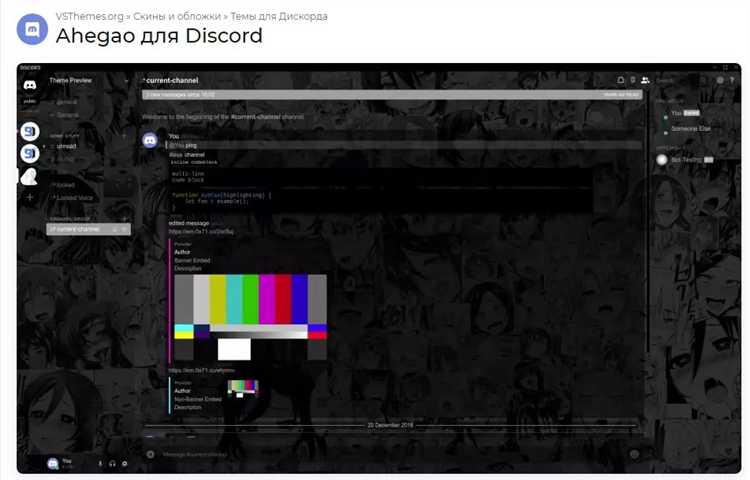Image resolution: width=750 pixels, height=480 pixels.
Task: Open pinned messages icon in header
Action: (x=632, y=79)
